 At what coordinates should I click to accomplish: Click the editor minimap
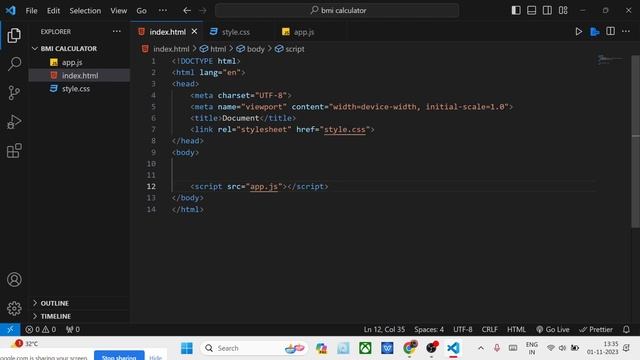tap(611, 60)
